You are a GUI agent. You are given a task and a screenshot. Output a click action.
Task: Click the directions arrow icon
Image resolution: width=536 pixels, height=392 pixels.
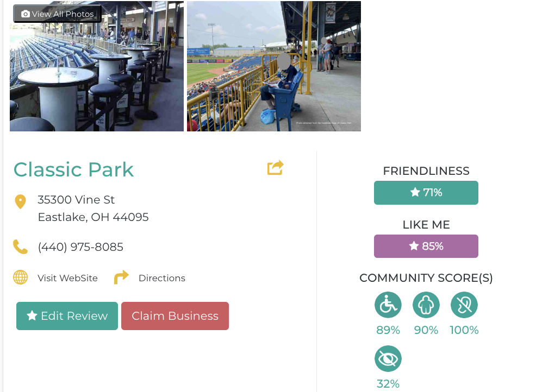pos(121,277)
